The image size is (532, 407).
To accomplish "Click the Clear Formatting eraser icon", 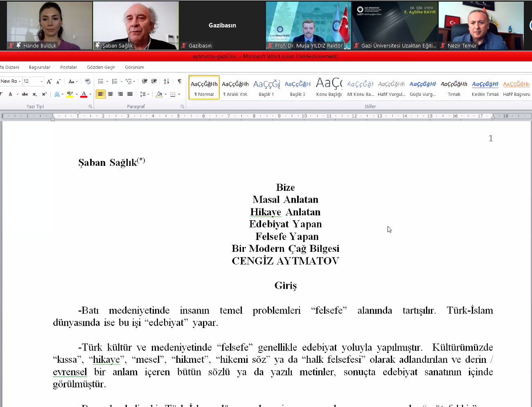I will click(87, 81).
